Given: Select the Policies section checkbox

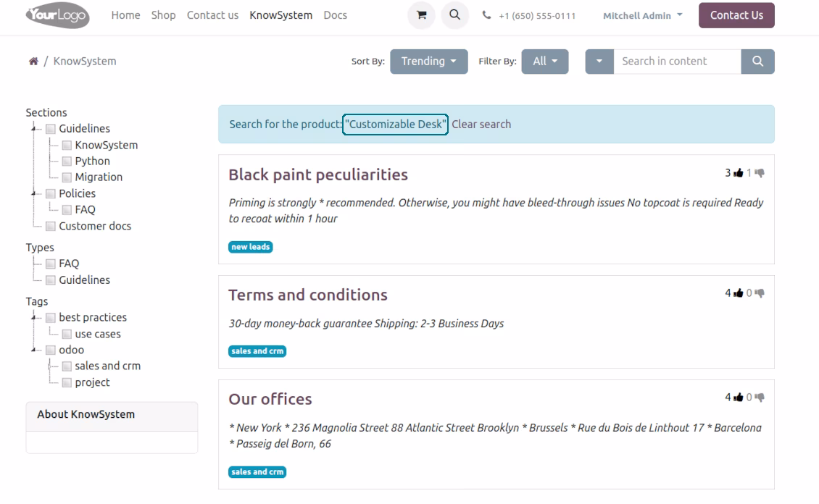Looking at the screenshot, I should pos(51,193).
